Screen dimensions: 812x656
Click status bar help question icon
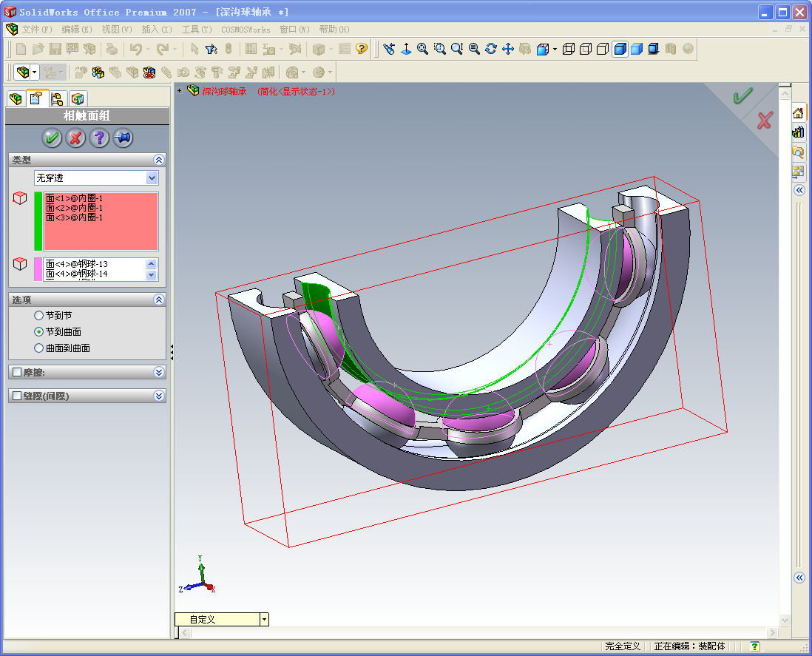pos(755,646)
